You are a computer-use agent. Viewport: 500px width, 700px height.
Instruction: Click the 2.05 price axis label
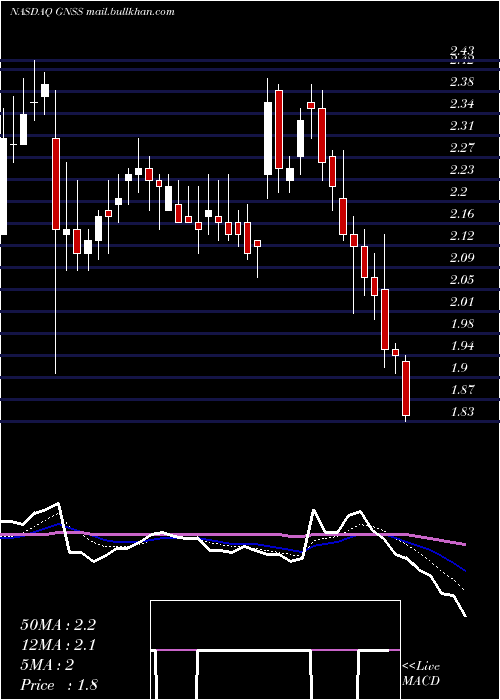[462, 280]
